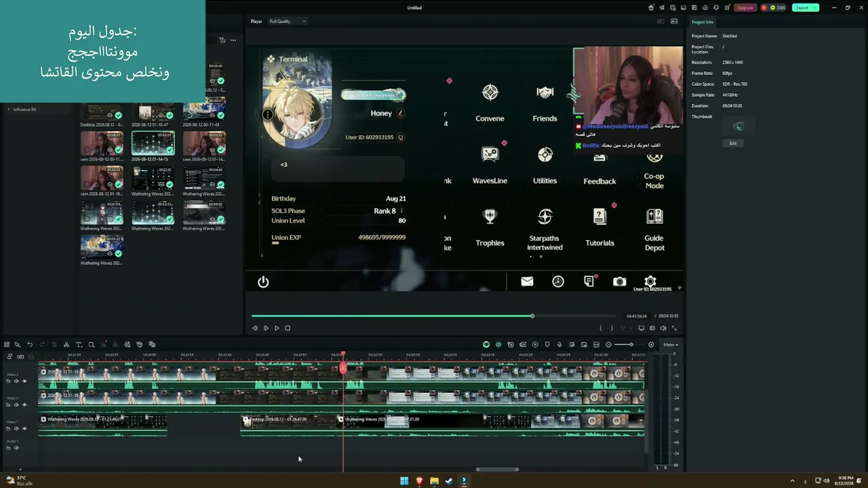Record voiceover with the microphone icon

coord(559,344)
